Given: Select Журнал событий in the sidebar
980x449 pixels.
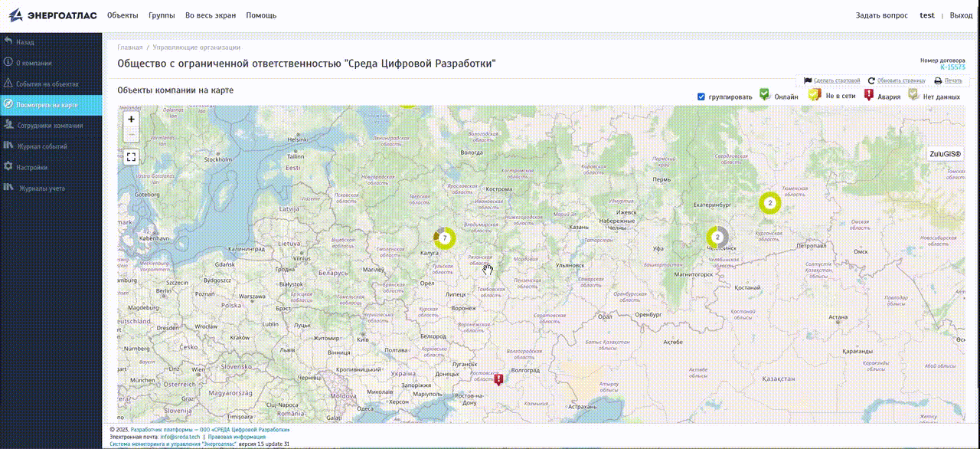Looking at the screenshot, I should [x=42, y=146].
